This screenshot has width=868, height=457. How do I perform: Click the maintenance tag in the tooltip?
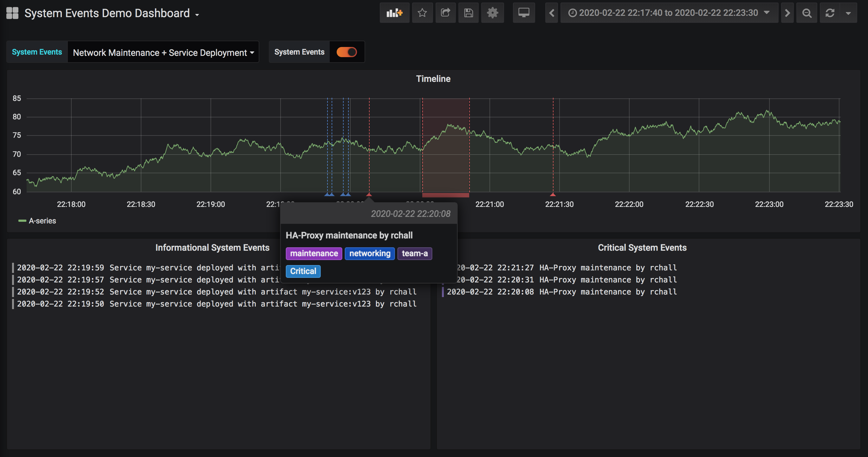point(314,253)
